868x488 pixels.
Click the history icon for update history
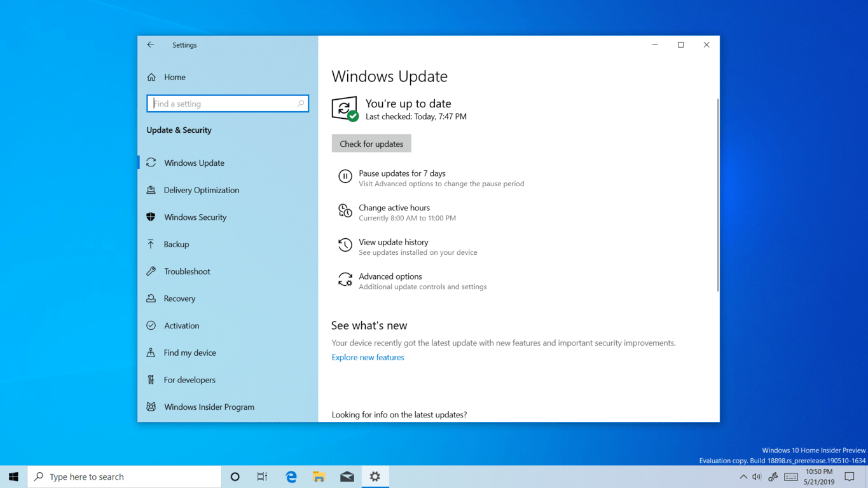click(345, 245)
